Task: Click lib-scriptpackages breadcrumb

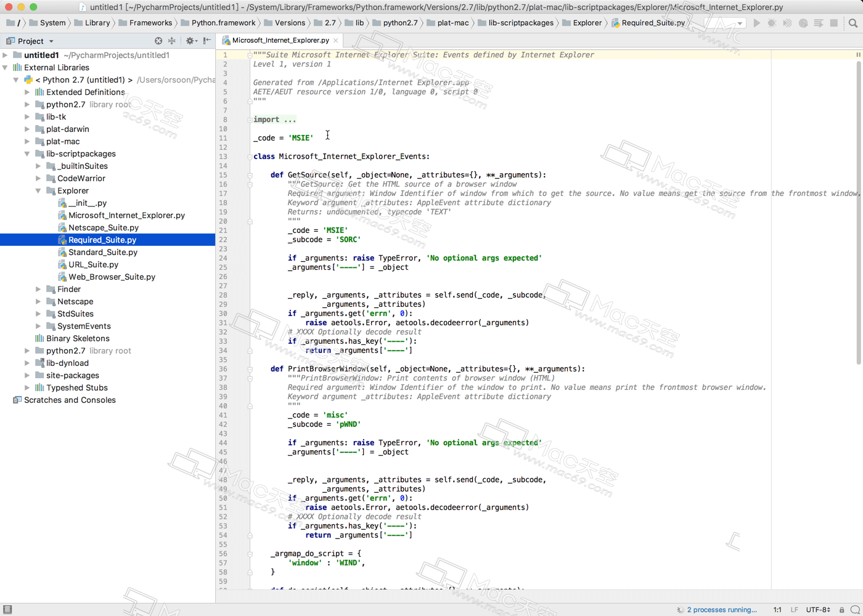Action: click(521, 23)
